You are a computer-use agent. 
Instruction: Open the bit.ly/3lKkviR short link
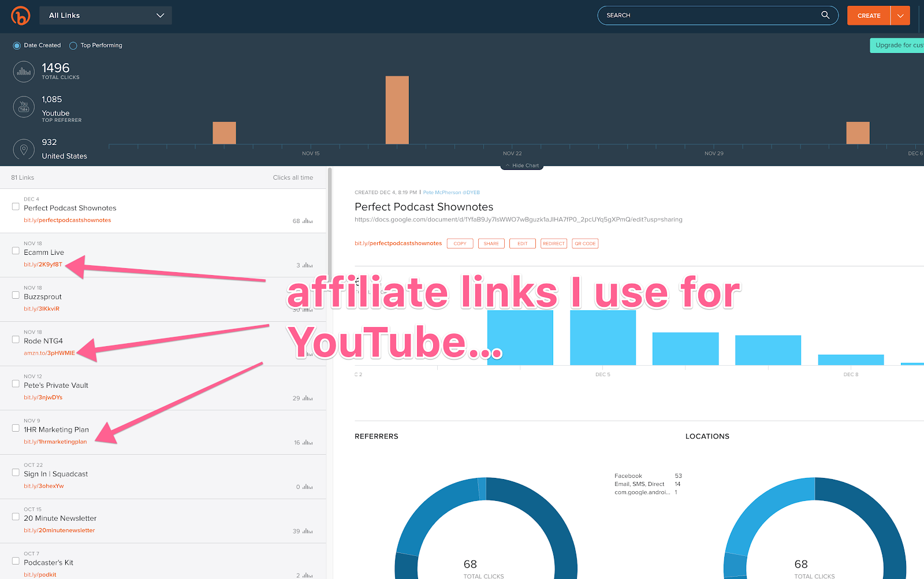42,309
